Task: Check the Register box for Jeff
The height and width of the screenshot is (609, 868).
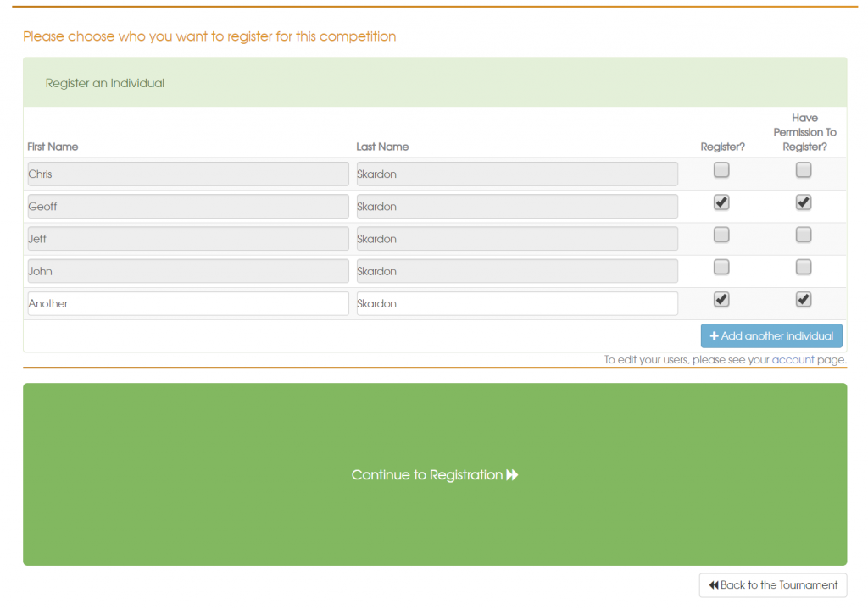Action: coord(721,235)
